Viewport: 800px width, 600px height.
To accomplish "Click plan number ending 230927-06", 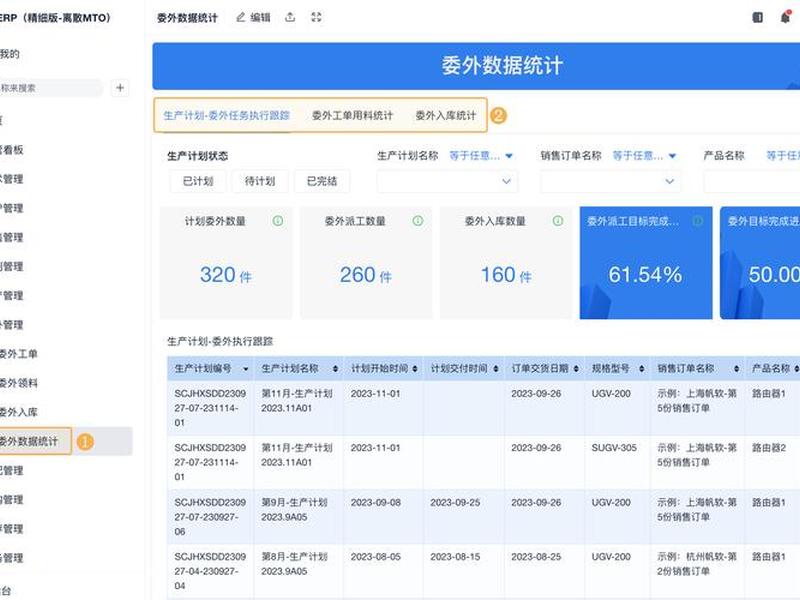I will (210, 517).
